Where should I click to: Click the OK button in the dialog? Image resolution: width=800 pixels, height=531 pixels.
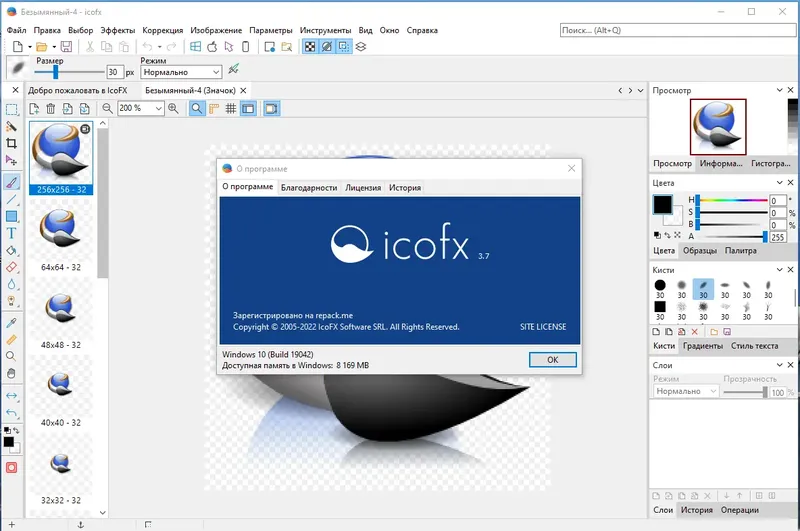[x=553, y=360]
